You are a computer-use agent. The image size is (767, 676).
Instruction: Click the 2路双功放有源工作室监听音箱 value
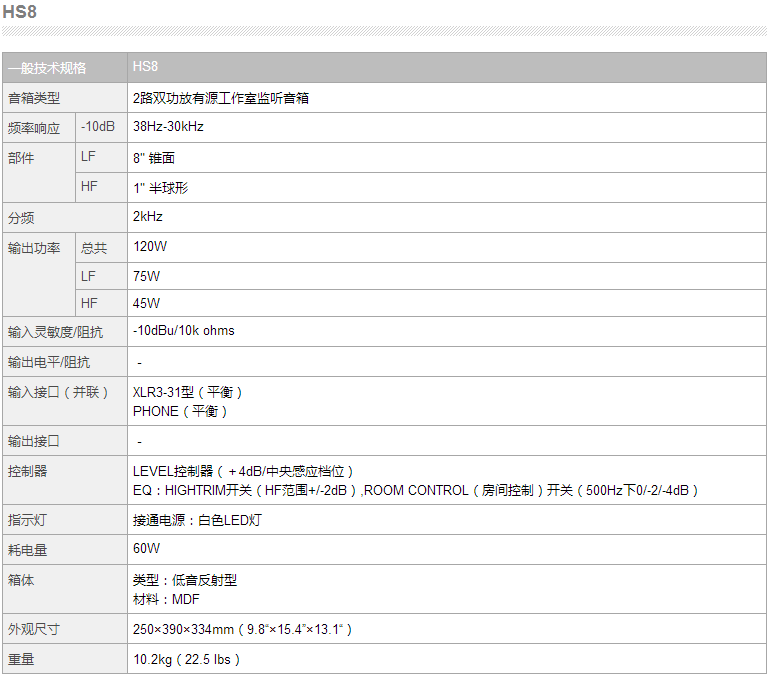221,98
